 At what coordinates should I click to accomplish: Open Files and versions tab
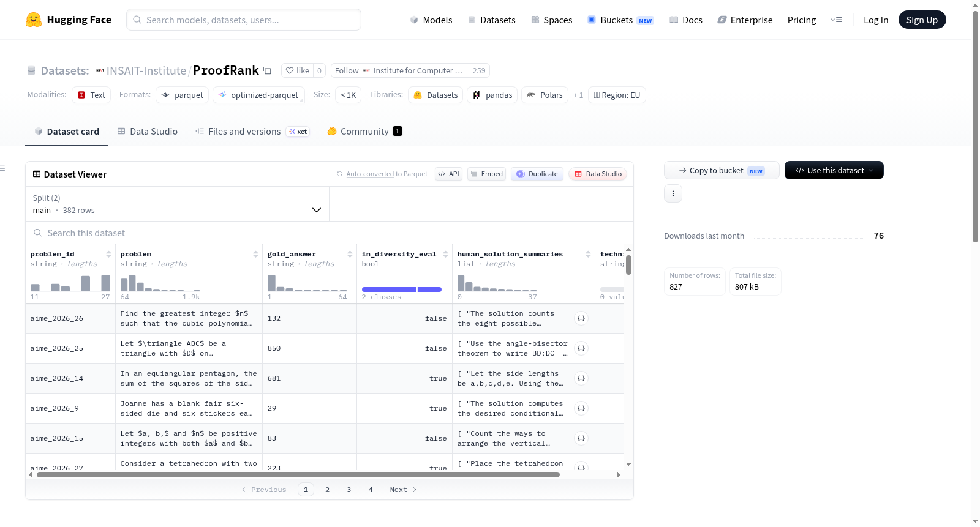click(x=252, y=131)
